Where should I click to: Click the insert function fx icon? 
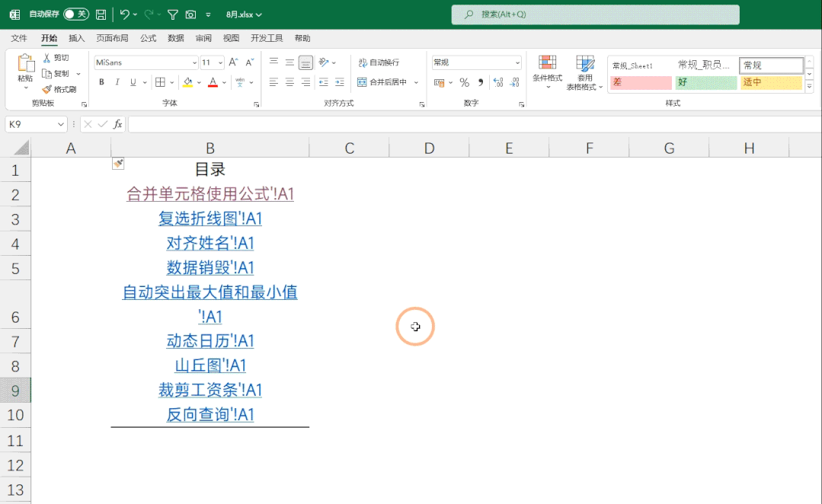click(x=117, y=124)
